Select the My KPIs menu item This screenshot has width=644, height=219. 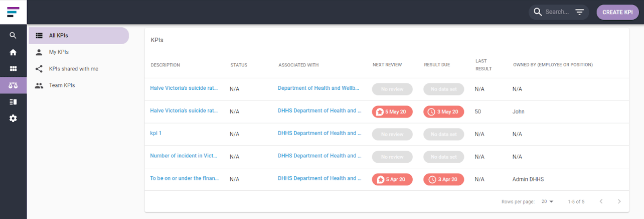click(x=79, y=52)
